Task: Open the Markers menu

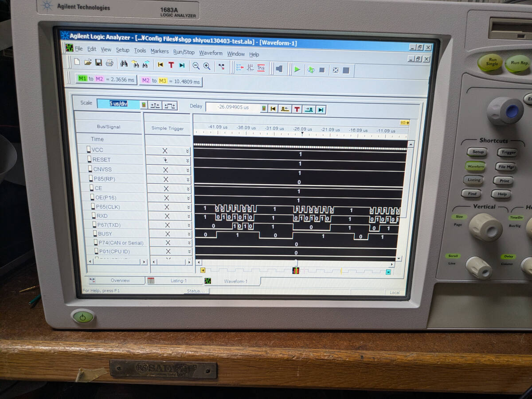Action: tap(160, 51)
